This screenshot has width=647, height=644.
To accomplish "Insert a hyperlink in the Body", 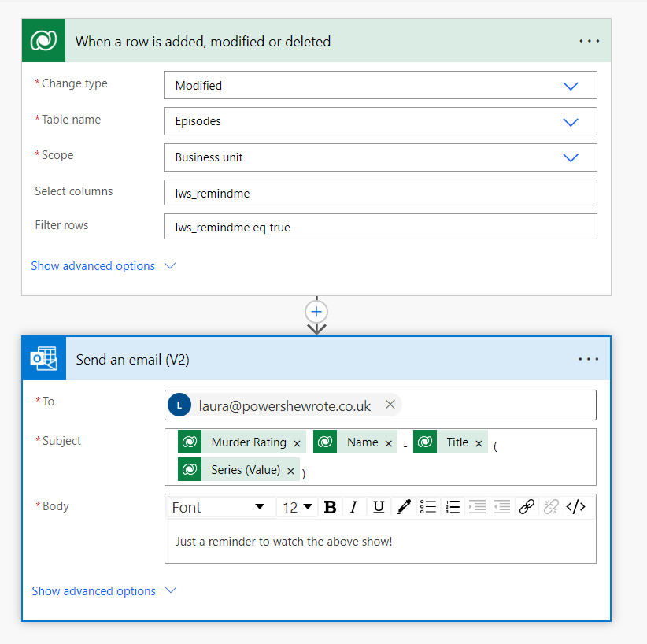I will (x=527, y=507).
